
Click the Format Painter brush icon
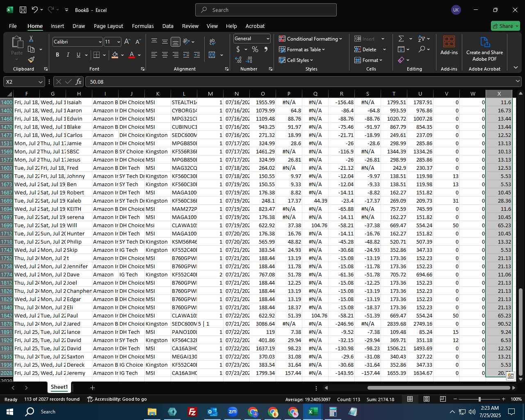coord(31,59)
